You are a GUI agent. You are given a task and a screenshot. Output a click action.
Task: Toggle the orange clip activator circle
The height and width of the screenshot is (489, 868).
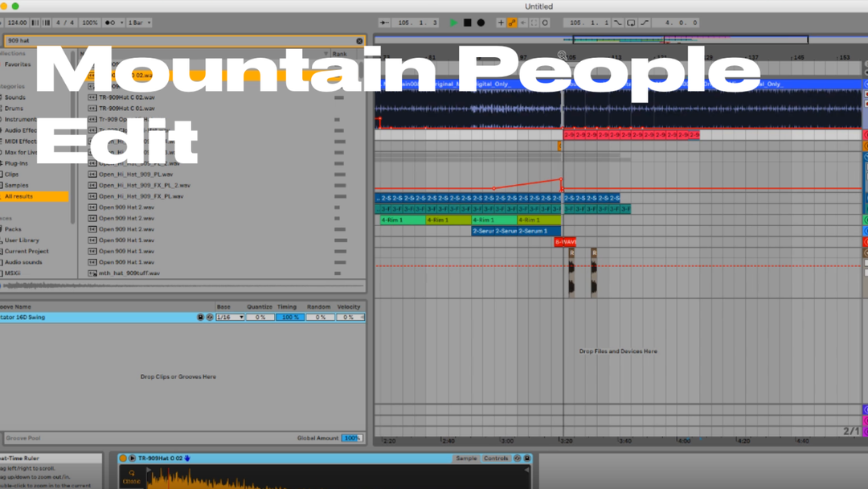(x=124, y=458)
